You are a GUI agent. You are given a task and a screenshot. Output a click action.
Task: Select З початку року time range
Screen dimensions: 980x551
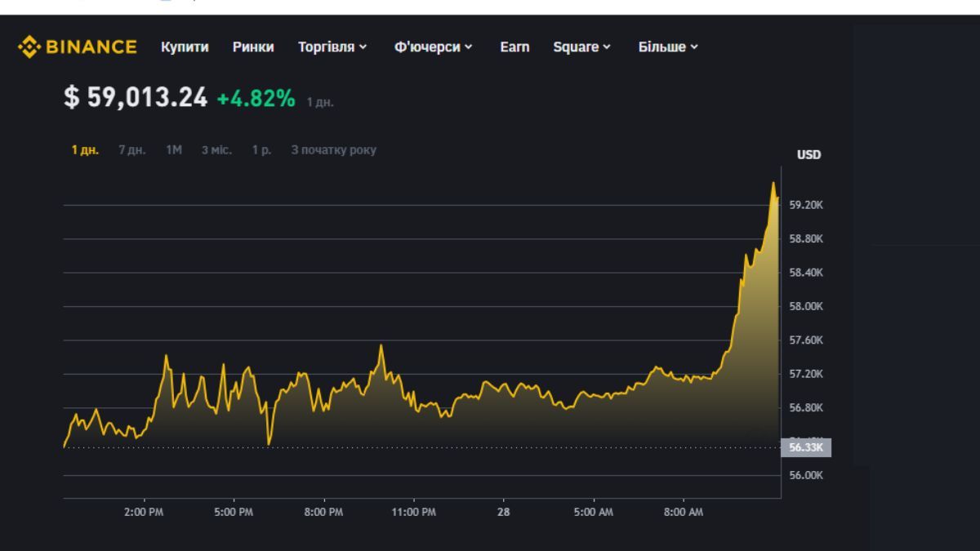pyautogui.click(x=334, y=150)
